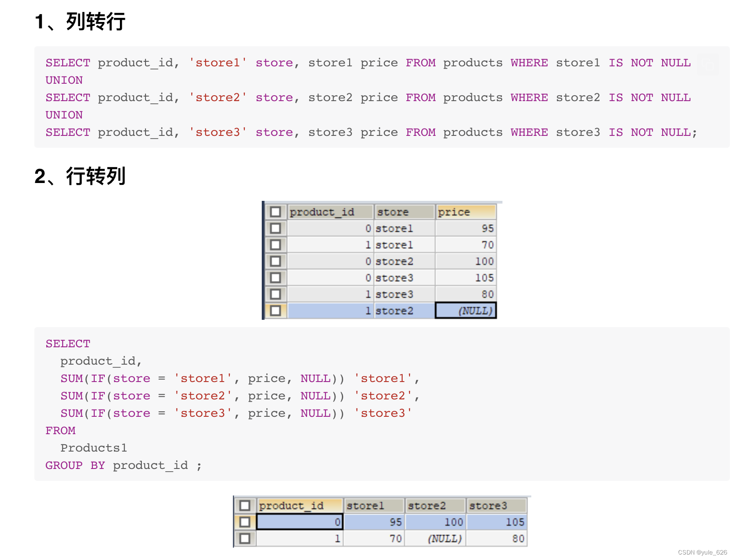Click the SUM line for 'store3'
The height and width of the screenshot is (560, 734).
click(x=236, y=413)
